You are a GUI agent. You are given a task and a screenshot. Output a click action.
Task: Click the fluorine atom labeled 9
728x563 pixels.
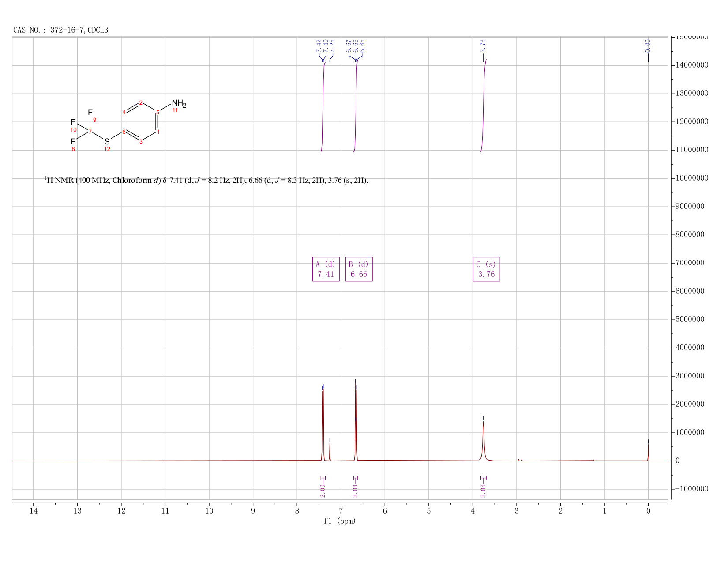click(x=90, y=113)
